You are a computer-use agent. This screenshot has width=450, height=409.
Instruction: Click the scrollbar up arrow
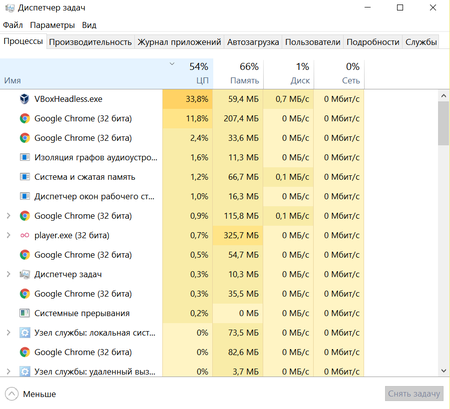pos(443,96)
